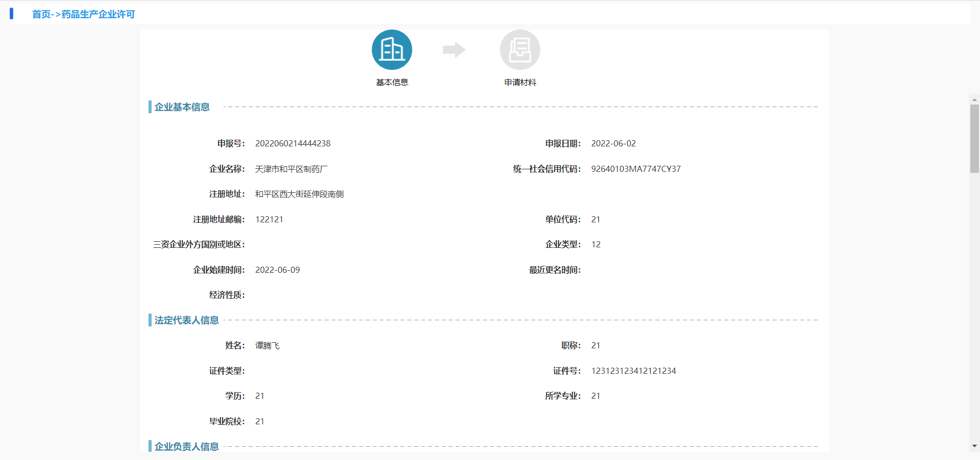Click the vertical scrollbar thumb
Image resolution: width=980 pixels, height=460 pixels.
(x=974, y=138)
